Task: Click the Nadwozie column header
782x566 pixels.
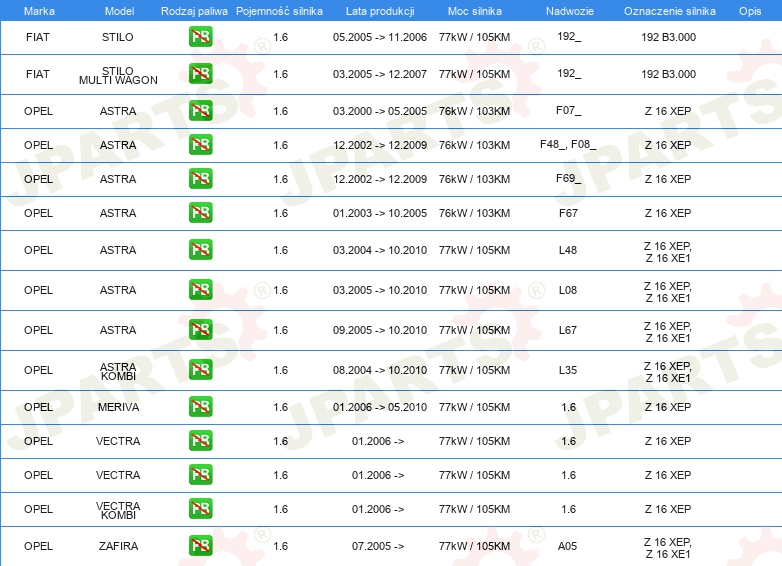Action: [x=570, y=11]
